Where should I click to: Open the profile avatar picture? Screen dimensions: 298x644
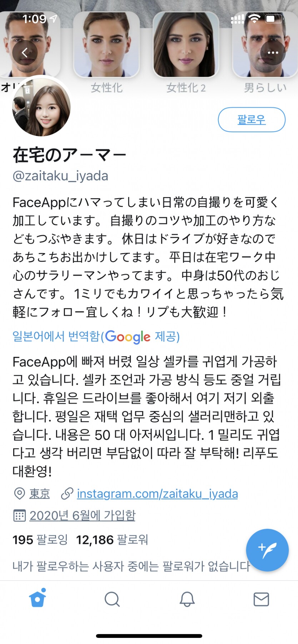[41, 107]
